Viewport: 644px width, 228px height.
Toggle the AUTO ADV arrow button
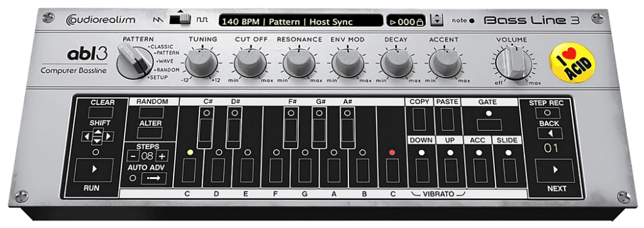pyautogui.click(x=153, y=178)
